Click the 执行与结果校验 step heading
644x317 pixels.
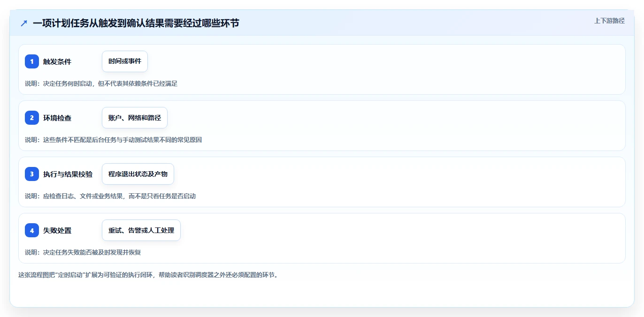[68, 174]
